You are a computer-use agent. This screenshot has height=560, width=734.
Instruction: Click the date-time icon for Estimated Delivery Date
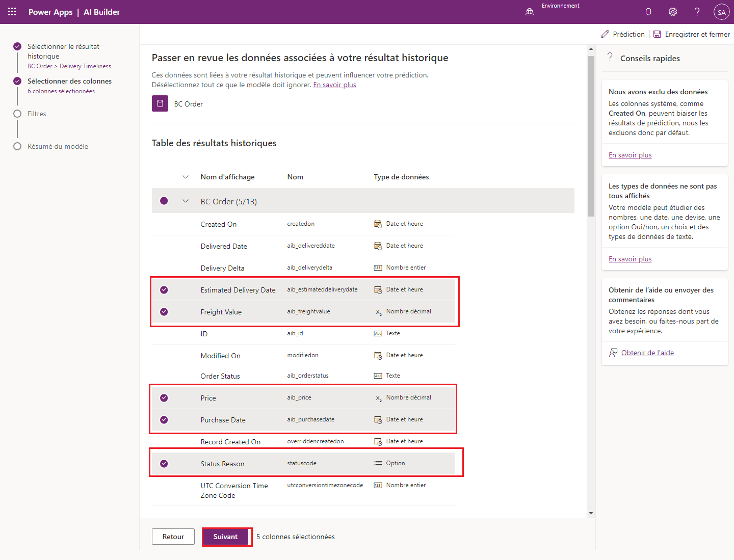(378, 290)
